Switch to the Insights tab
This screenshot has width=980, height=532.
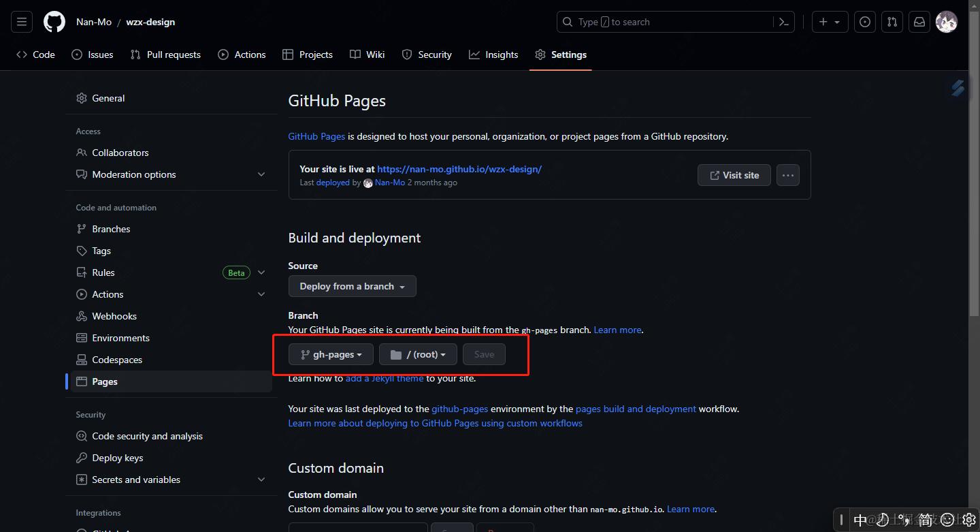tap(493, 54)
